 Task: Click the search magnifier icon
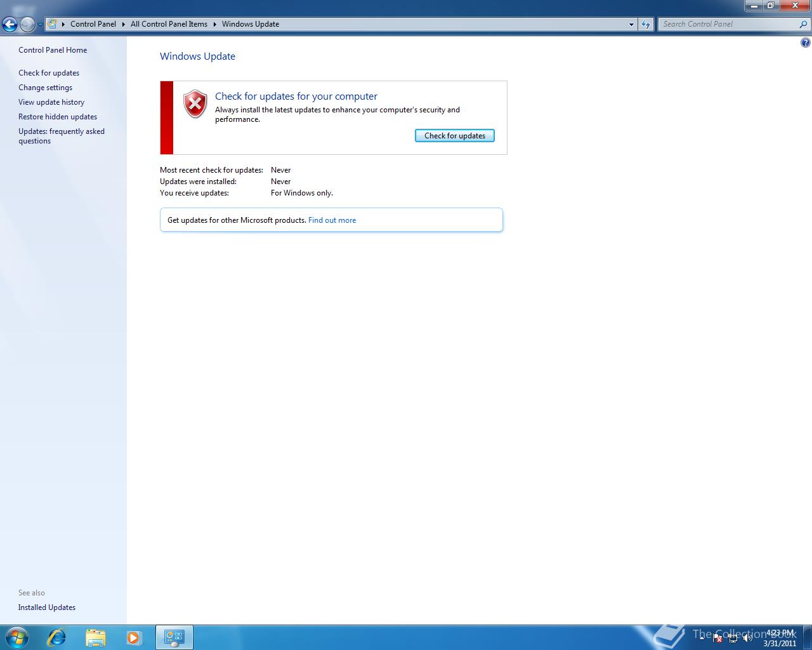coord(804,24)
